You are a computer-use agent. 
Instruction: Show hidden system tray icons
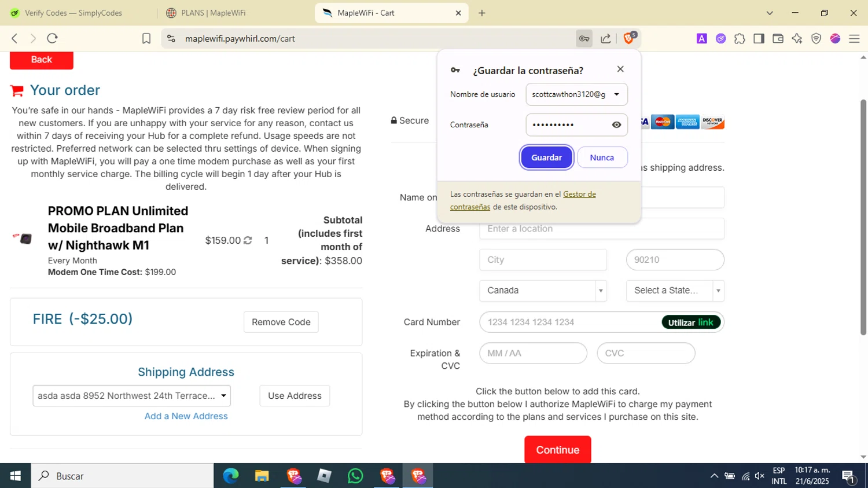(714, 476)
